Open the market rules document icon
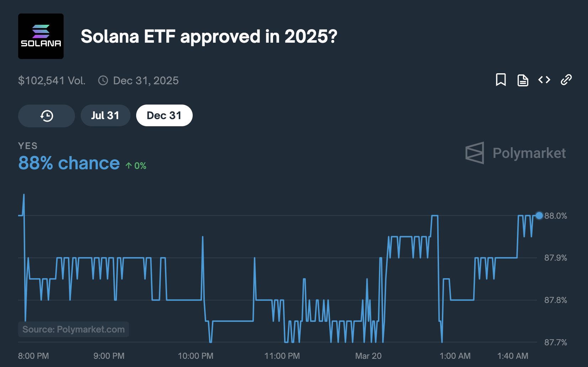Viewport: 588px width, 367px height. 523,80
